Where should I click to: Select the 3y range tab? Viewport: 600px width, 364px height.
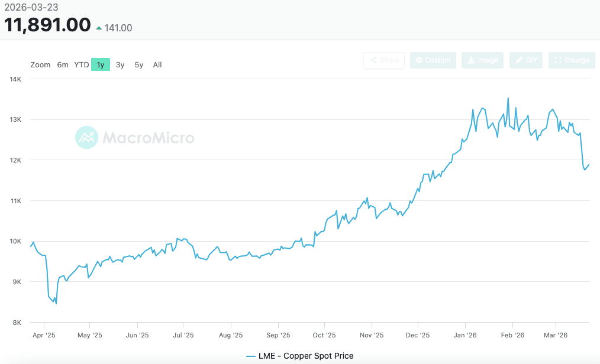click(x=120, y=65)
